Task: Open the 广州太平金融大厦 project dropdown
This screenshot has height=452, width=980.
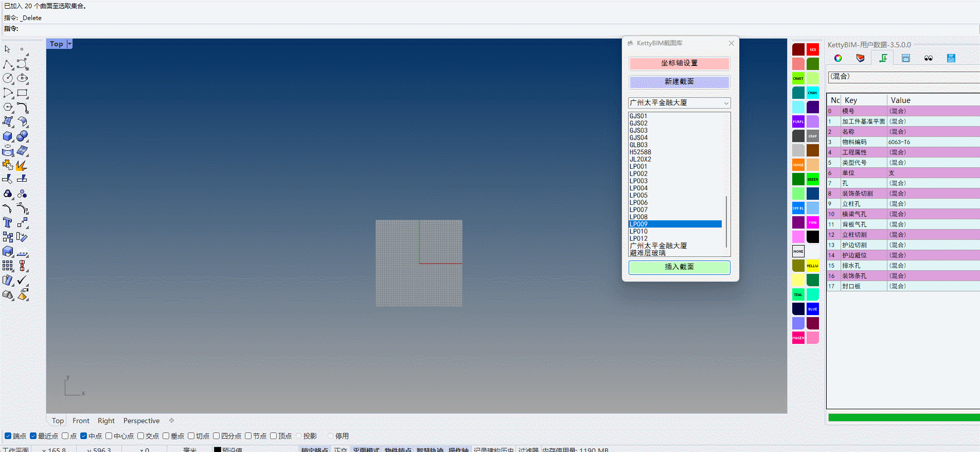Action: 679,103
